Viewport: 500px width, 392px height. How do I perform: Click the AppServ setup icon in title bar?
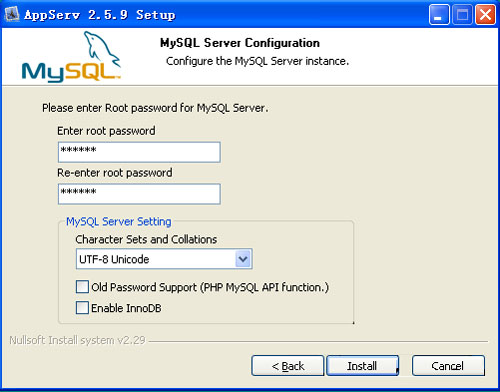12,14
